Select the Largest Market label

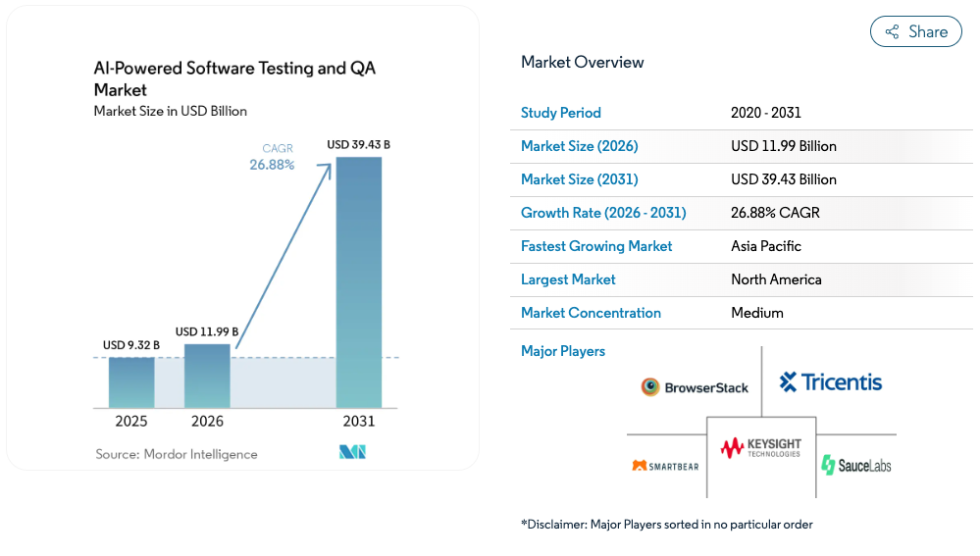point(568,279)
